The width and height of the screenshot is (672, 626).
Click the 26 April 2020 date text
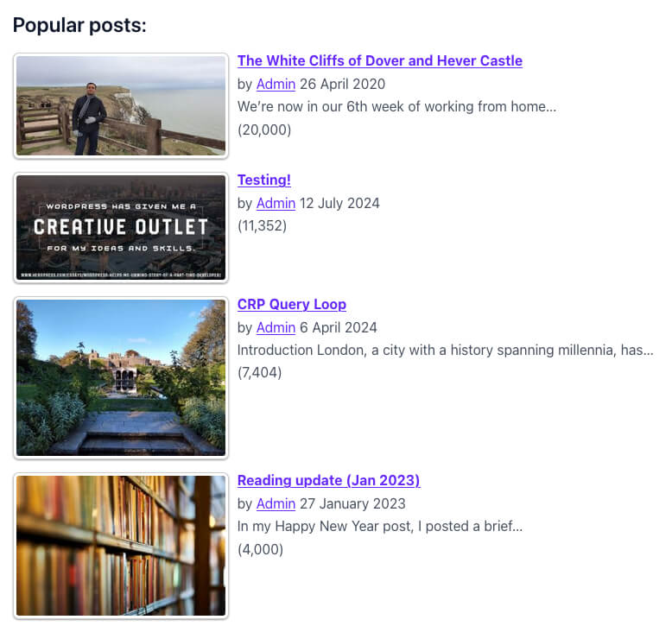coord(342,84)
